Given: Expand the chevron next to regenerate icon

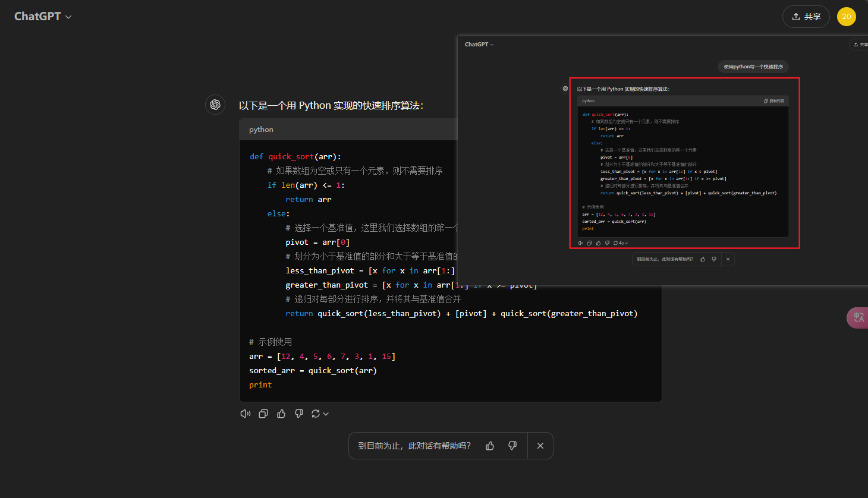Looking at the screenshot, I should tap(326, 414).
